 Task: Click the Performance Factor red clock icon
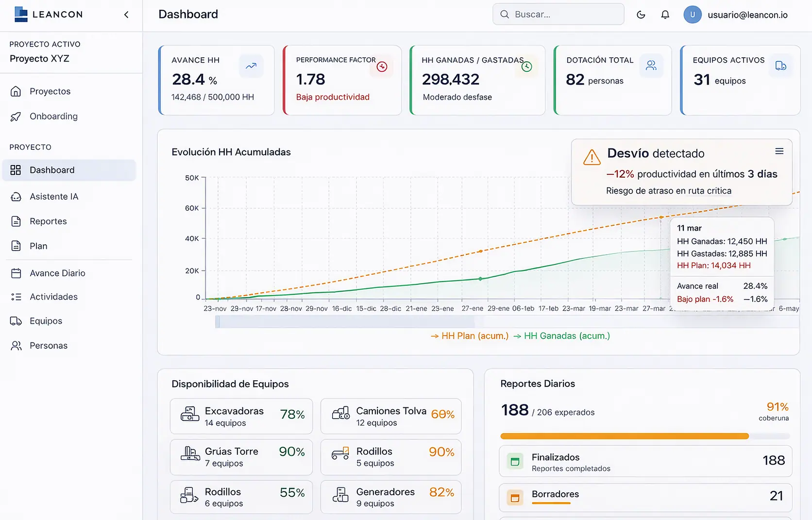(382, 67)
